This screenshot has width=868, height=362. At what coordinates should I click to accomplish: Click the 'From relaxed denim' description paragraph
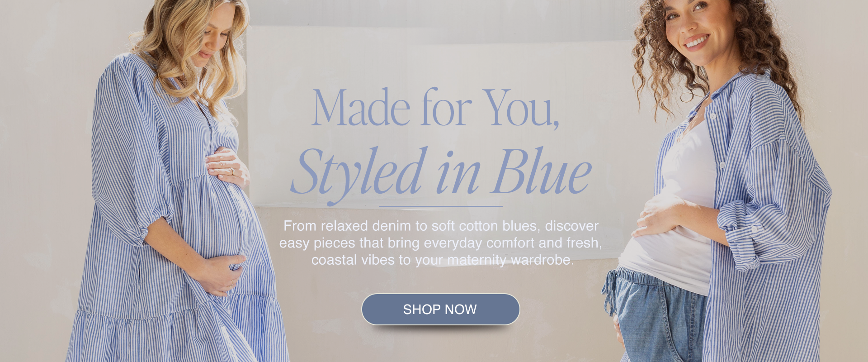pos(440,243)
